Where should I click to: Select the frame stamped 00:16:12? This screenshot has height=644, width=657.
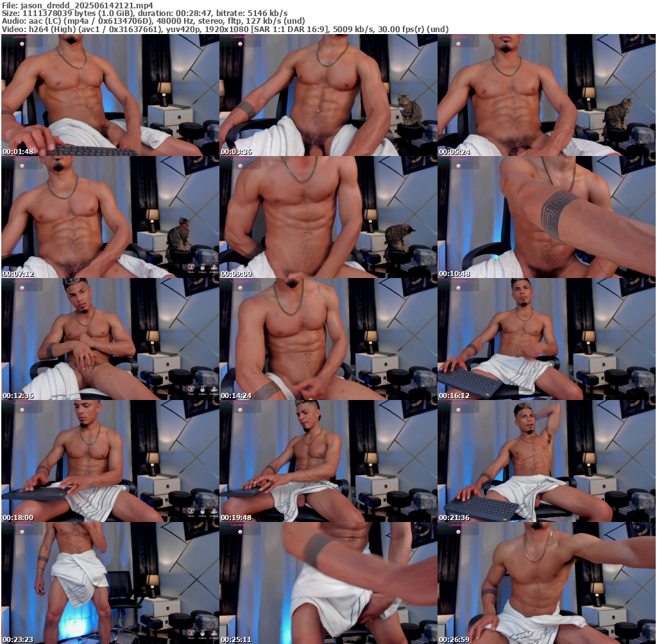pos(546,339)
